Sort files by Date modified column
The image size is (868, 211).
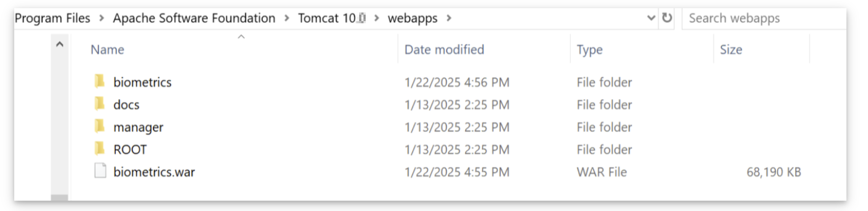[x=444, y=50]
